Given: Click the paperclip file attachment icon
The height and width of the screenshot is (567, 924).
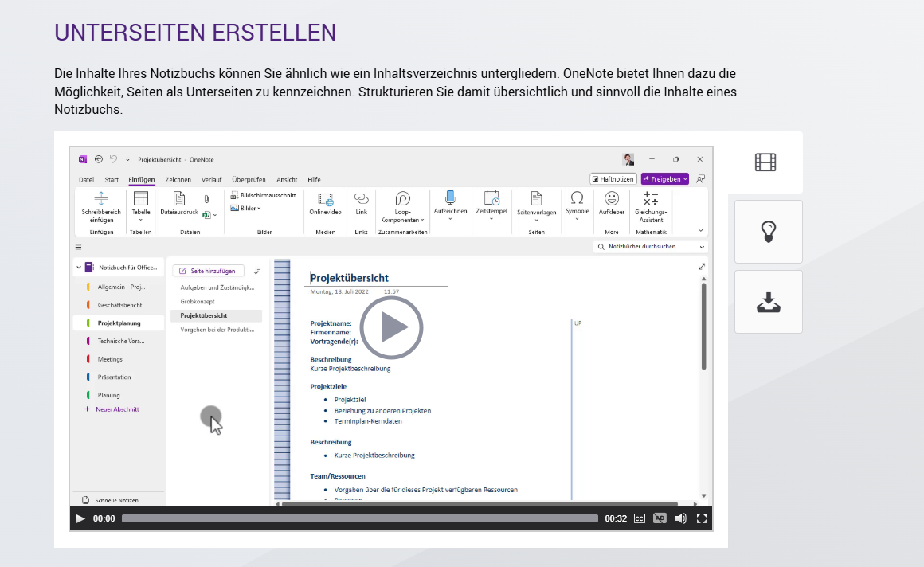Looking at the screenshot, I should tap(206, 199).
